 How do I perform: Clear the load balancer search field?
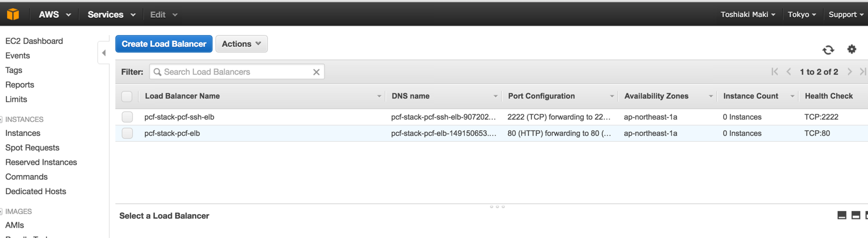pyautogui.click(x=316, y=72)
